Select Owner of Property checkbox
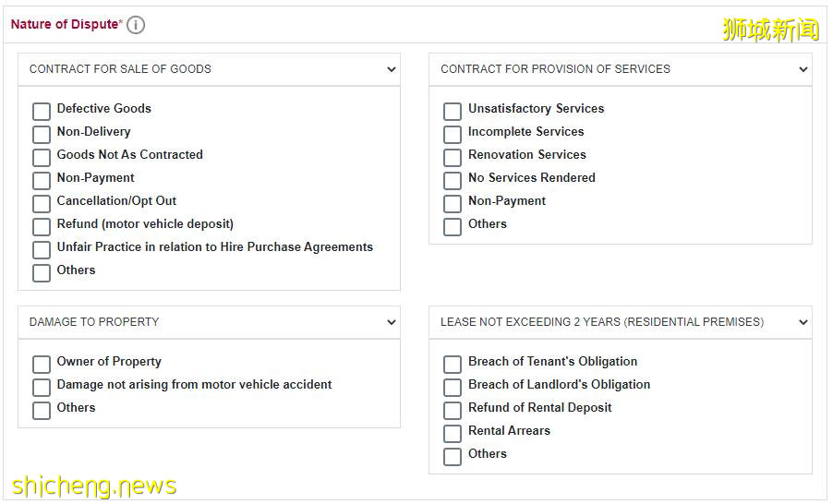The width and height of the screenshot is (833, 504). click(42, 365)
